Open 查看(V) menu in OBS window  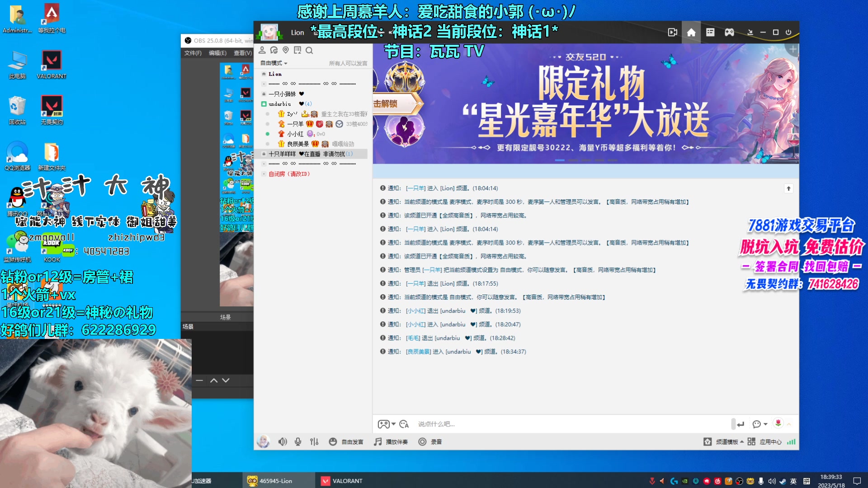pos(243,53)
